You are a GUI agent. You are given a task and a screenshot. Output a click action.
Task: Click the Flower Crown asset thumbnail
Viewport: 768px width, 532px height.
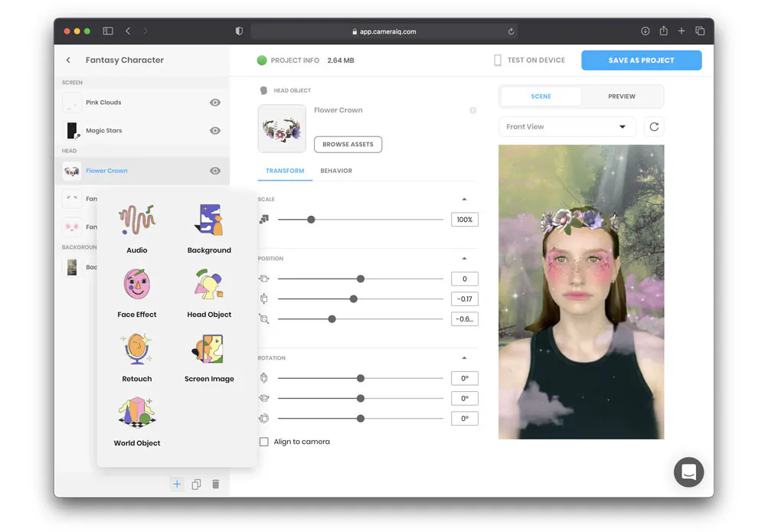pyautogui.click(x=282, y=129)
